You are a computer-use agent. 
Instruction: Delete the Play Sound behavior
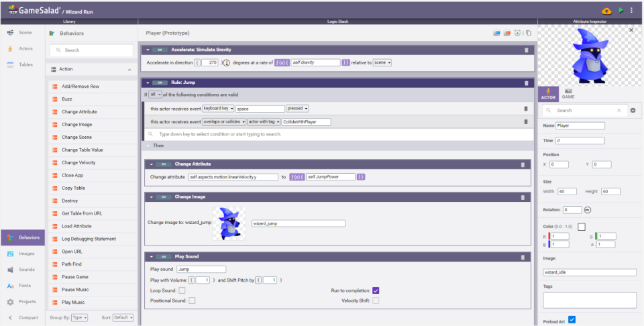523,258
